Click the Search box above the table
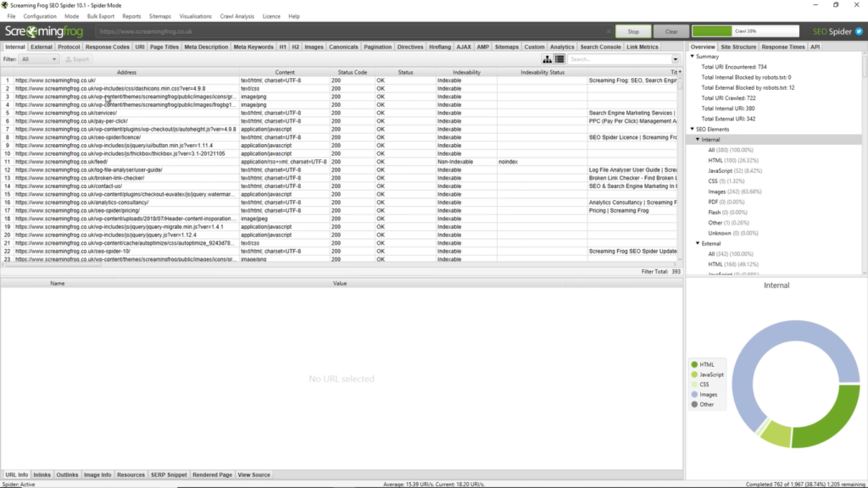868x488 pixels. point(620,59)
